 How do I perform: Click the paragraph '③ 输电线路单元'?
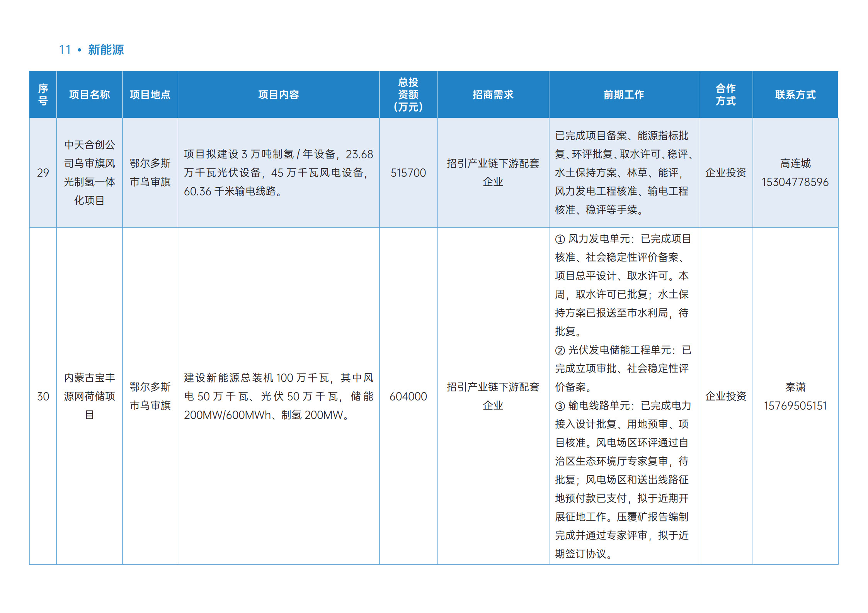pyautogui.click(x=623, y=480)
